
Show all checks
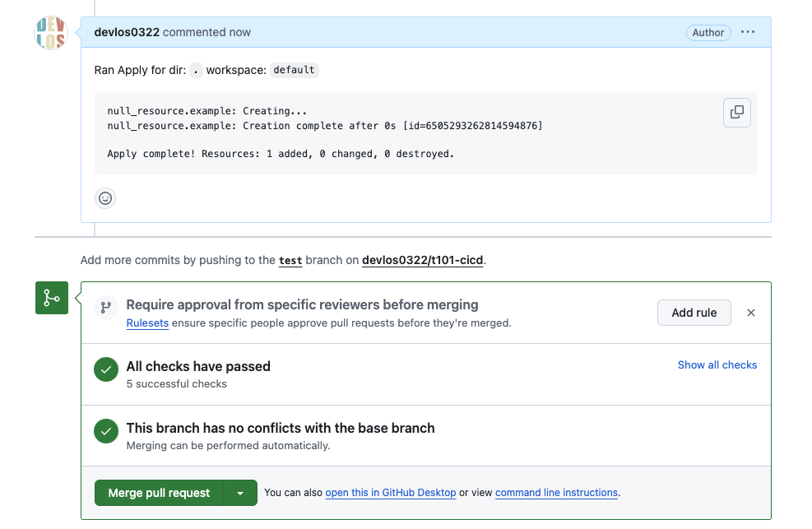pos(717,365)
